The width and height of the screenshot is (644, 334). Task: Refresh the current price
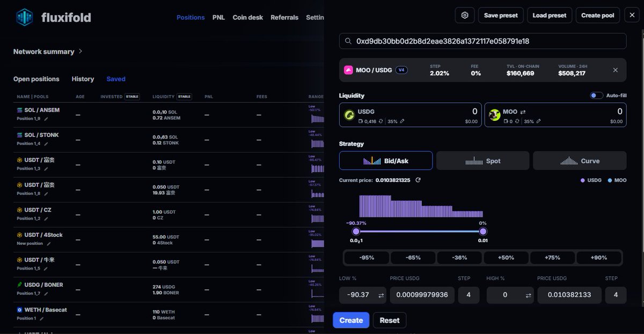[x=418, y=180]
